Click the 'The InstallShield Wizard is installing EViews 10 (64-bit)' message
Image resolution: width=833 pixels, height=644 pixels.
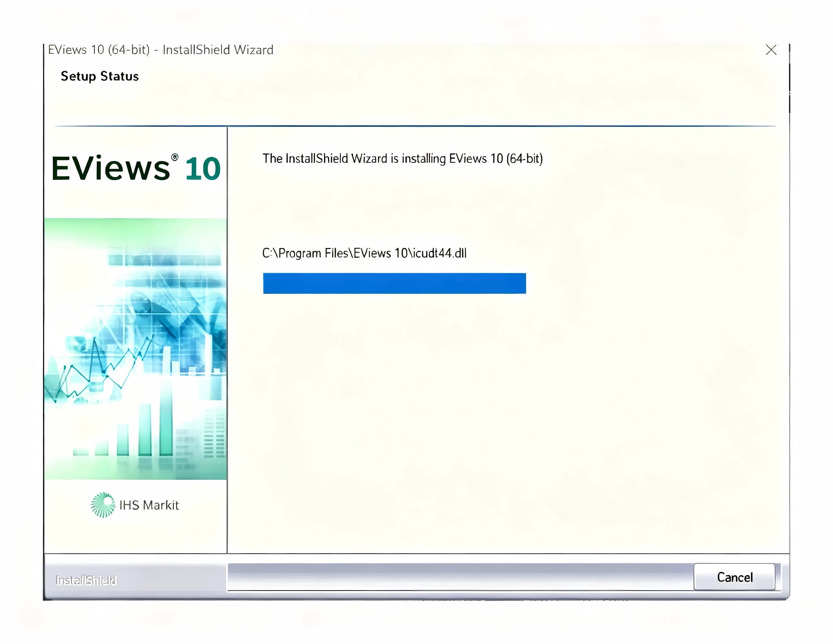pyautogui.click(x=402, y=159)
